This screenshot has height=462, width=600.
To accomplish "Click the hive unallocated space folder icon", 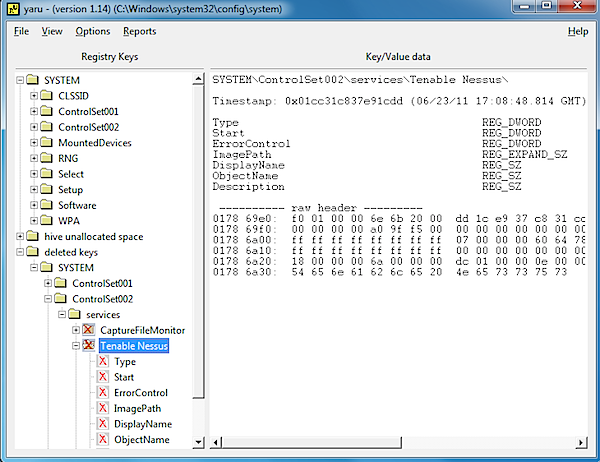I will tap(31, 237).
